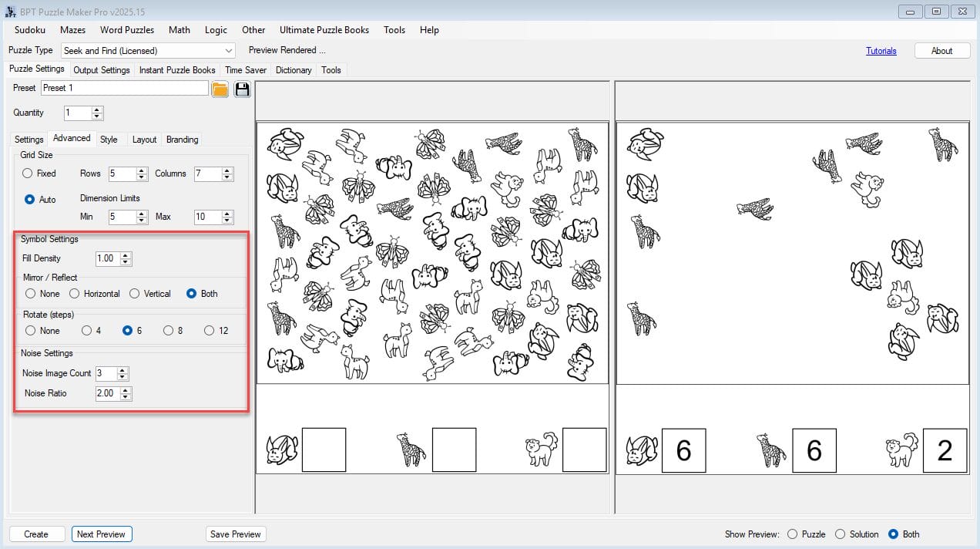
Task: Set Mirror / Reflect to Horizontal
Action: (x=75, y=294)
